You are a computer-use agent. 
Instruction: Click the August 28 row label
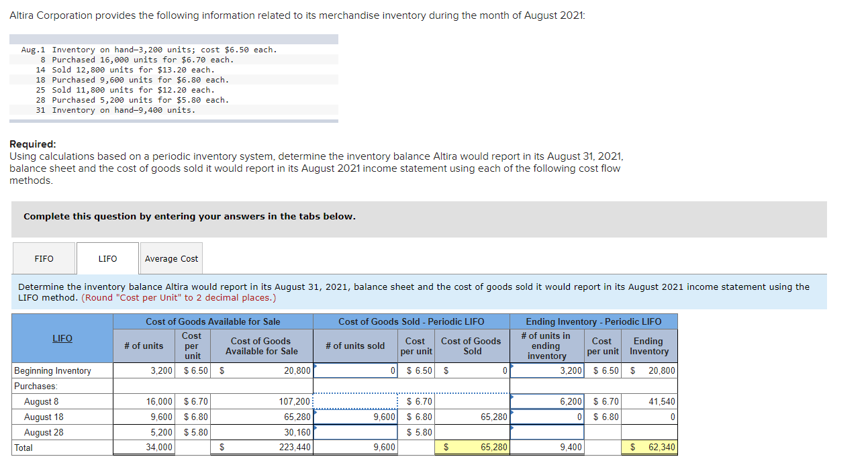pyautogui.click(x=44, y=432)
